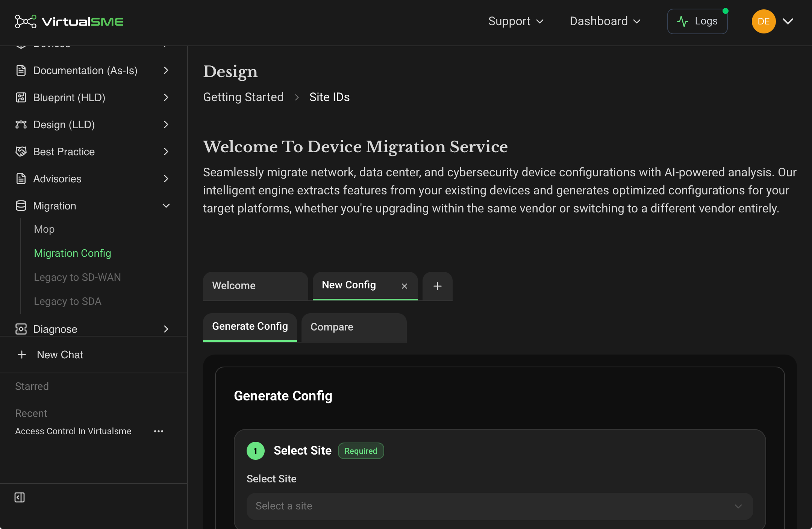
Task: Click the Blueprint (HLD) icon
Action: pyautogui.click(x=21, y=97)
